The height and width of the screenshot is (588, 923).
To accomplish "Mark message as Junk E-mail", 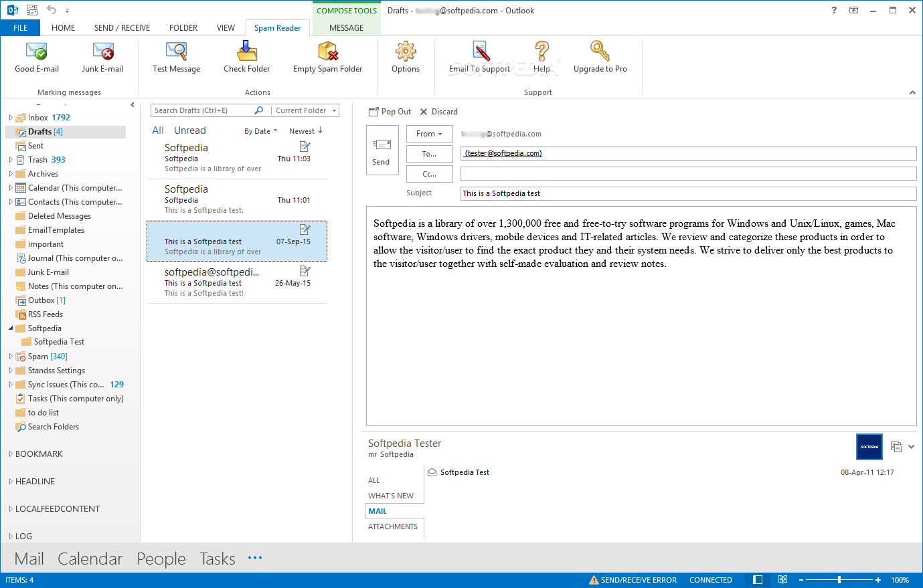I will (102, 57).
